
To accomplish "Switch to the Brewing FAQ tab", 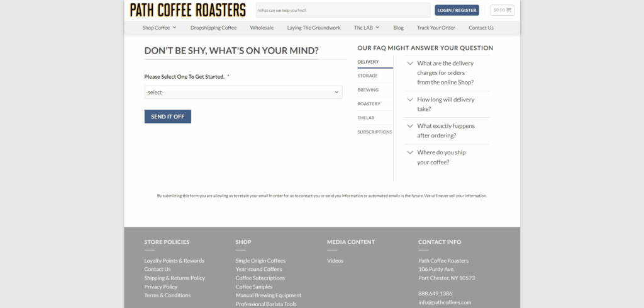I will coord(375,89).
